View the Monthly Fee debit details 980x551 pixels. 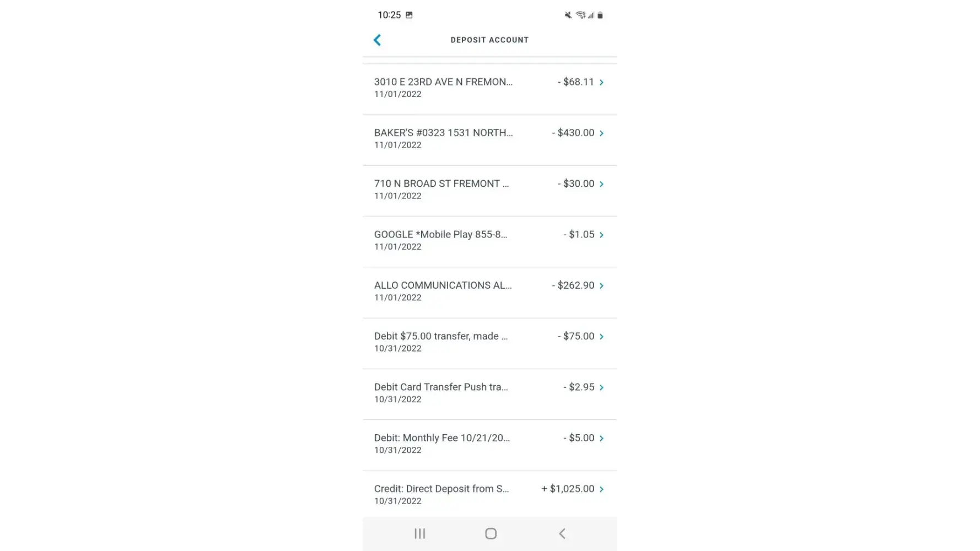[441, 443]
